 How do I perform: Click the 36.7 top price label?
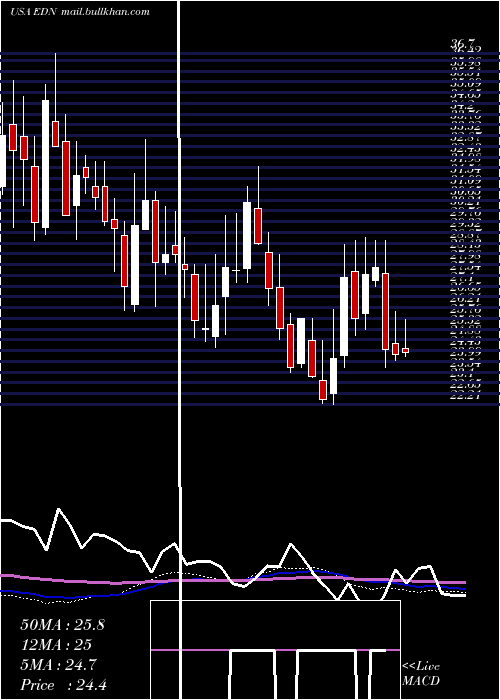(x=462, y=44)
